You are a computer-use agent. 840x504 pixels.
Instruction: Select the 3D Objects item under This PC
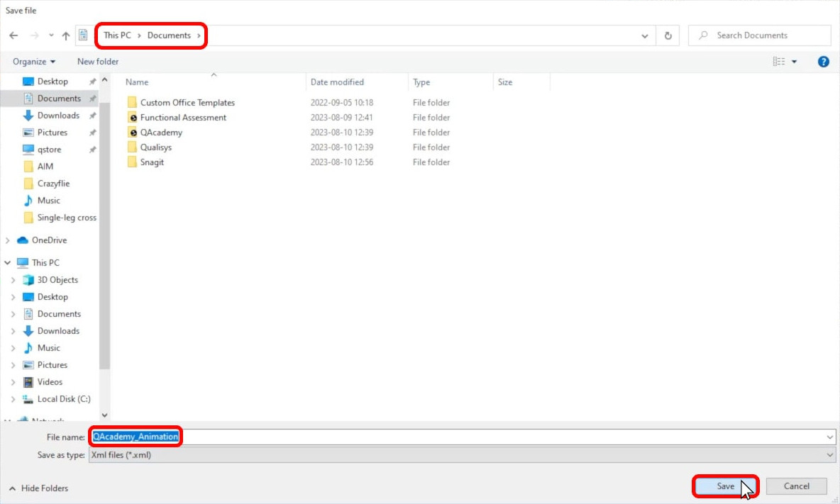pyautogui.click(x=57, y=280)
